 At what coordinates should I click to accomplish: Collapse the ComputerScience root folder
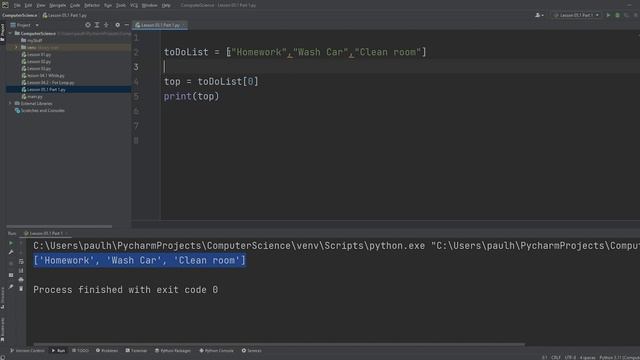point(11,33)
